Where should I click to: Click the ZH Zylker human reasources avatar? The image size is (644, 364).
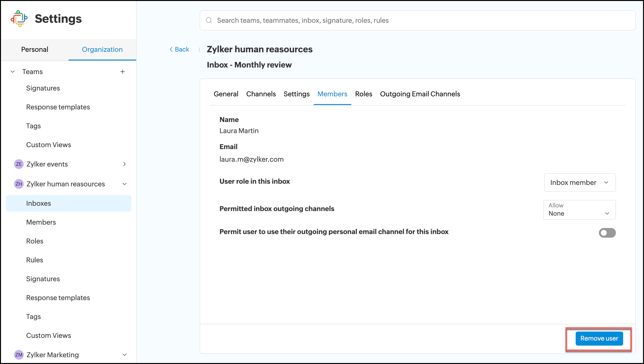(19, 184)
